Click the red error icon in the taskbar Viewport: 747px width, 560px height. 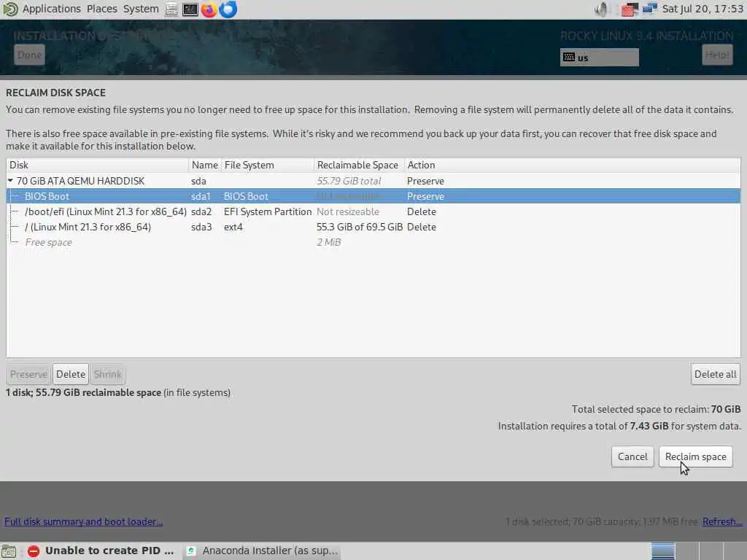click(34, 551)
